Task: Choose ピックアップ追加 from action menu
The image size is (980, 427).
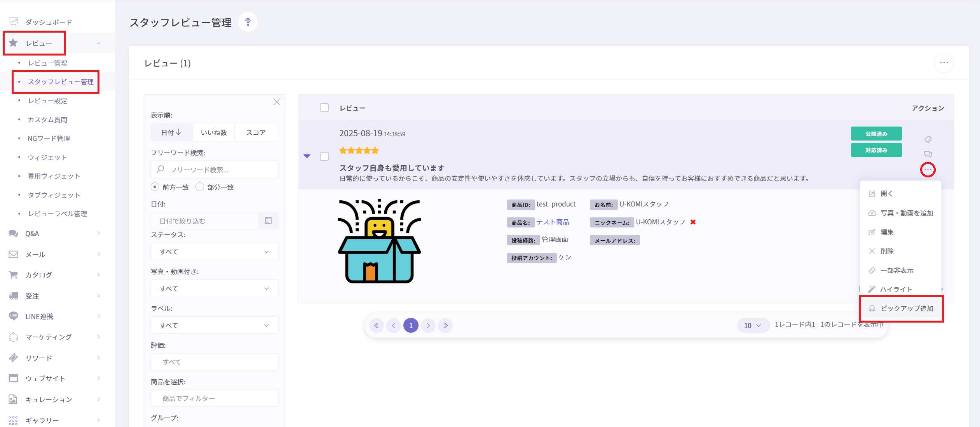Action: pos(906,309)
